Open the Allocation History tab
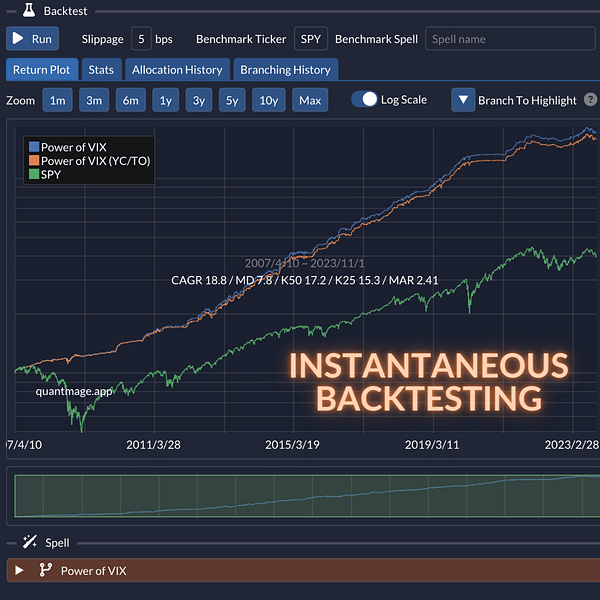 (x=177, y=70)
